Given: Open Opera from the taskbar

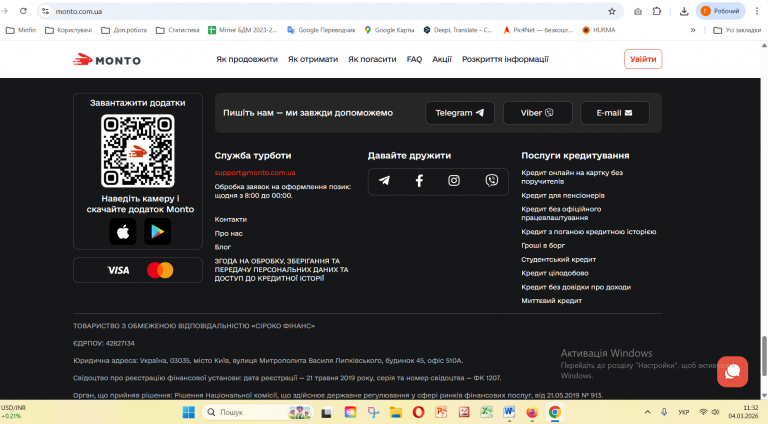Looking at the screenshot, I should (418, 412).
